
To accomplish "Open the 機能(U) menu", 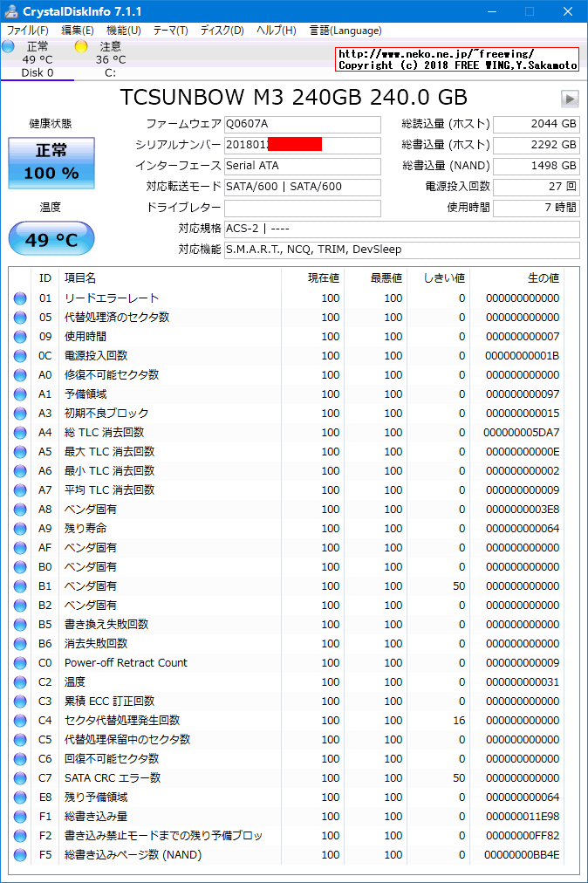I will coord(124,31).
